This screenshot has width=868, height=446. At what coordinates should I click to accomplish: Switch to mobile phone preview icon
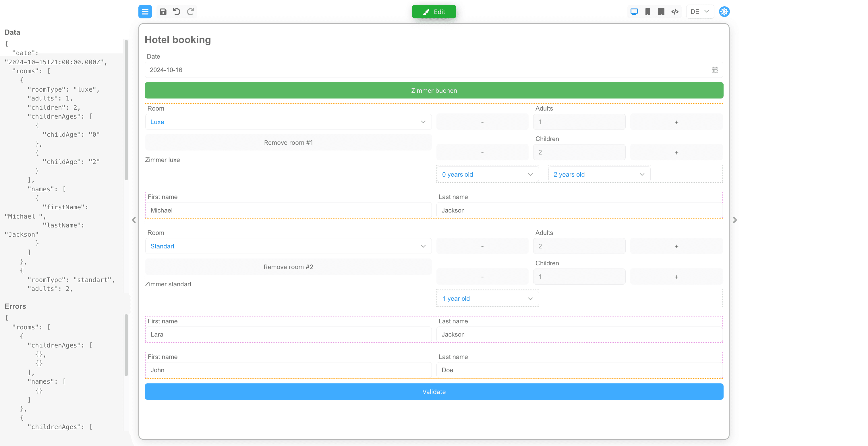click(x=647, y=12)
